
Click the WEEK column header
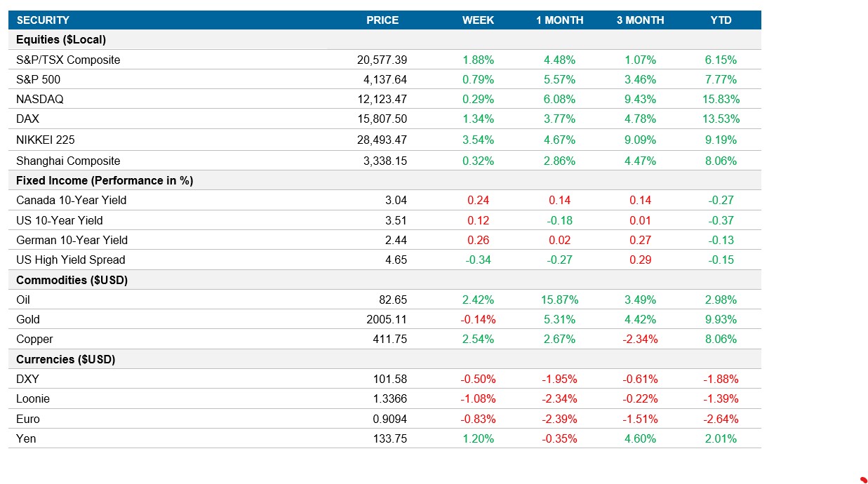click(x=478, y=20)
